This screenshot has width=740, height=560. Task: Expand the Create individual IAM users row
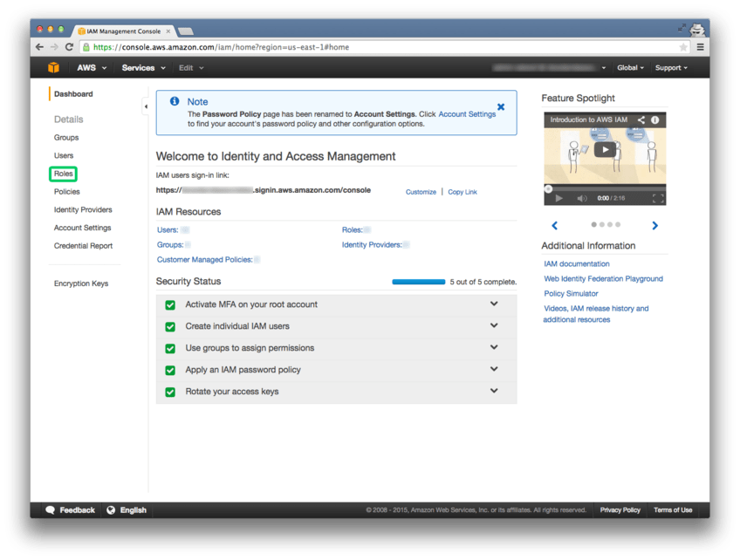(x=494, y=325)
